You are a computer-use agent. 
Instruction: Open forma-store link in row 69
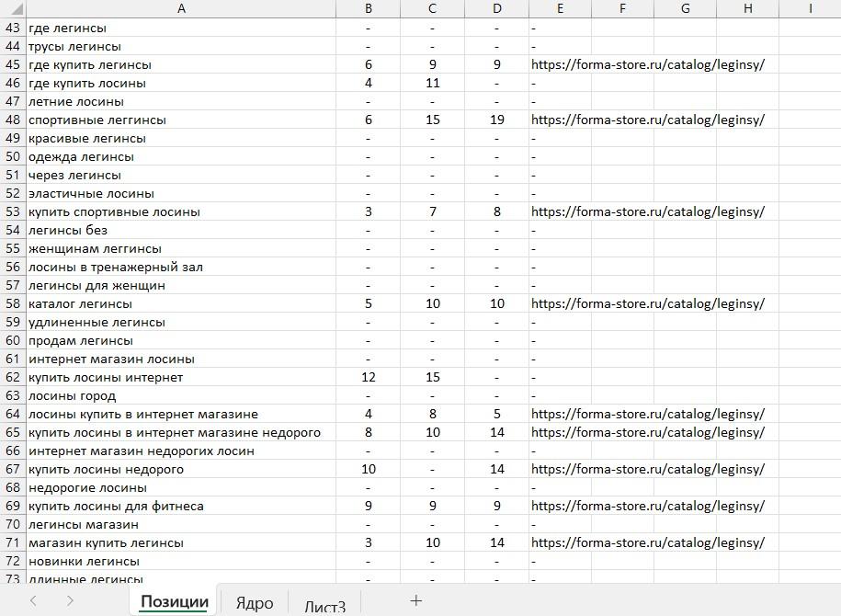tap(648, 506)
